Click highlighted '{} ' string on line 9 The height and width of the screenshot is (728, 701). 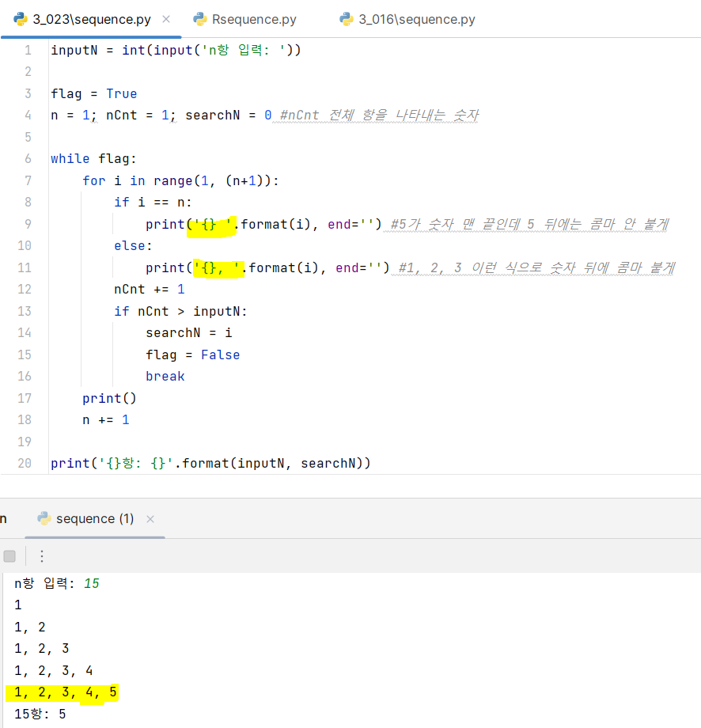click(212, 225)
